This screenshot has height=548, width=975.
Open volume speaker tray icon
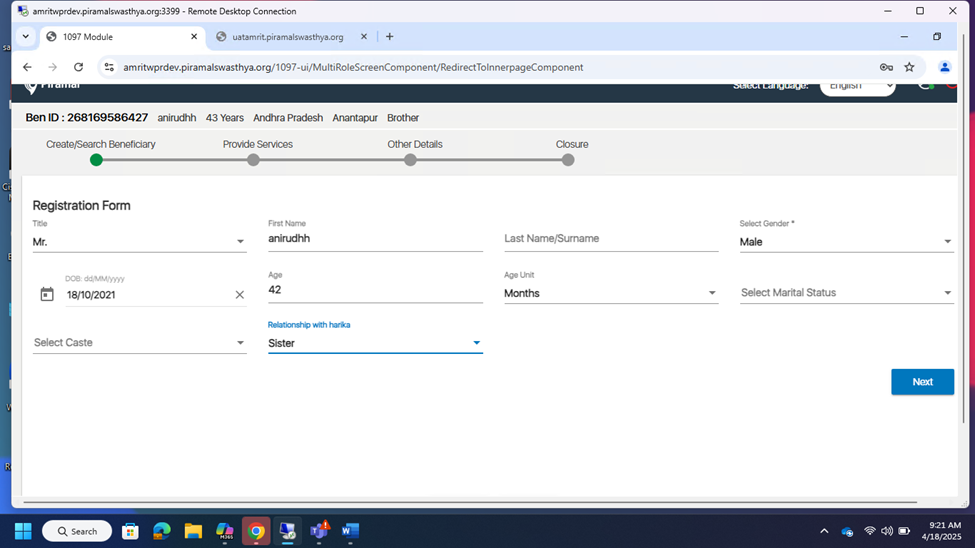[887, 531]
